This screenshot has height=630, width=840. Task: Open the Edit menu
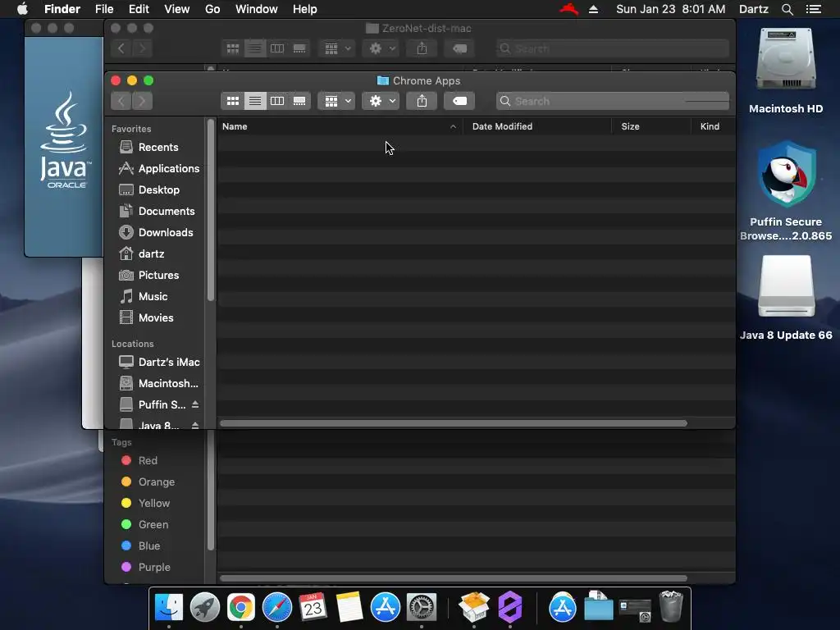[x=139, y=9]
